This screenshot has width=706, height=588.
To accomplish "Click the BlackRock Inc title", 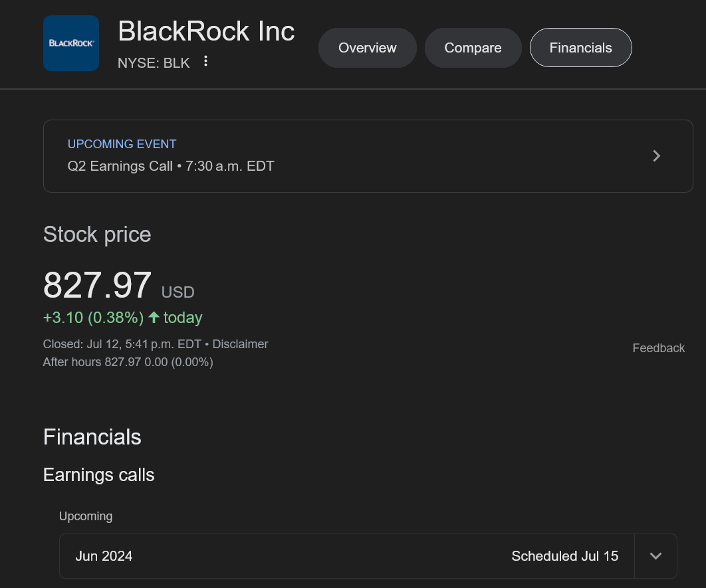I will [x=206, y=31].
